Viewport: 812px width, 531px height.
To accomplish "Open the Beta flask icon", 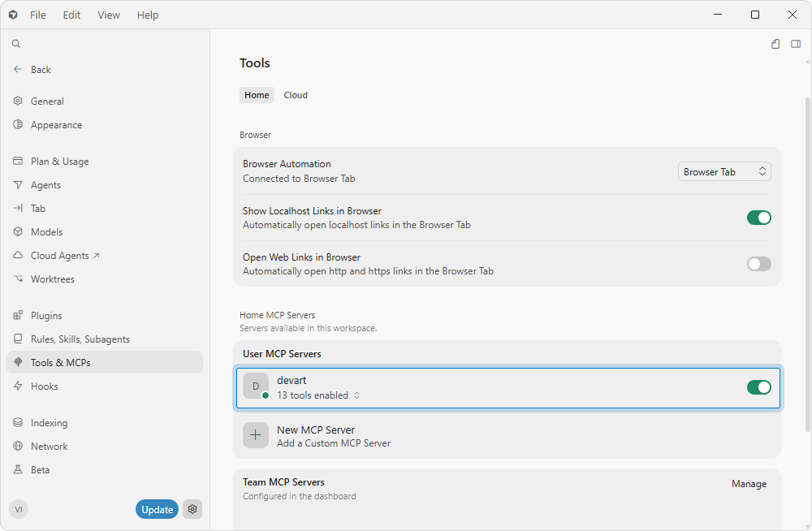I will coord(18,469).
